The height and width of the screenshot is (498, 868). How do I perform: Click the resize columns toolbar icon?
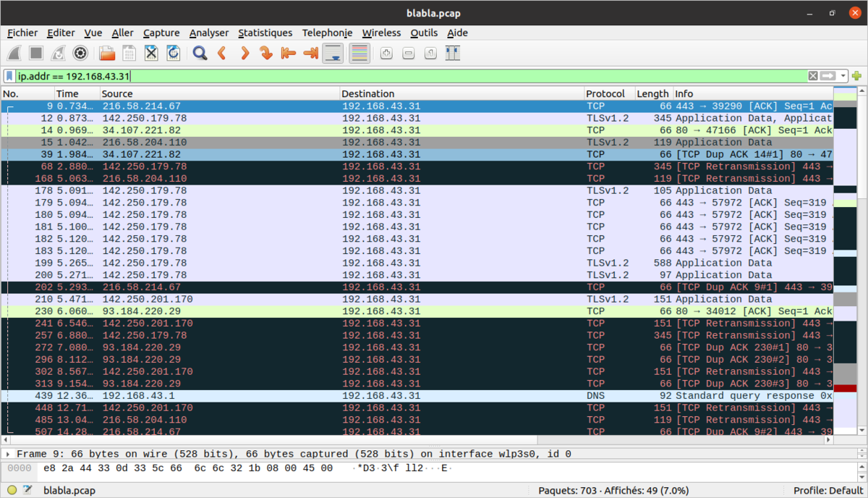(453, 53)
